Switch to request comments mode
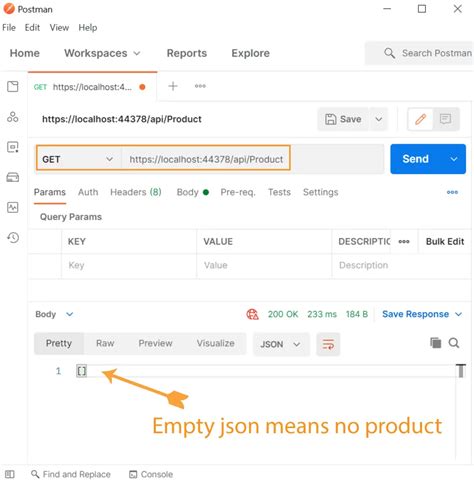 point(445,119)
